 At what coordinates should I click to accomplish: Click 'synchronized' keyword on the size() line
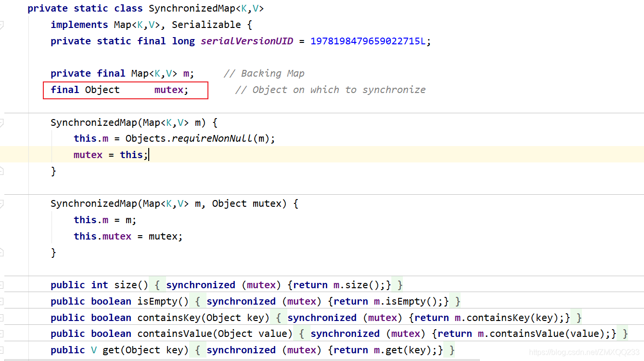click(x=201, y=285)
